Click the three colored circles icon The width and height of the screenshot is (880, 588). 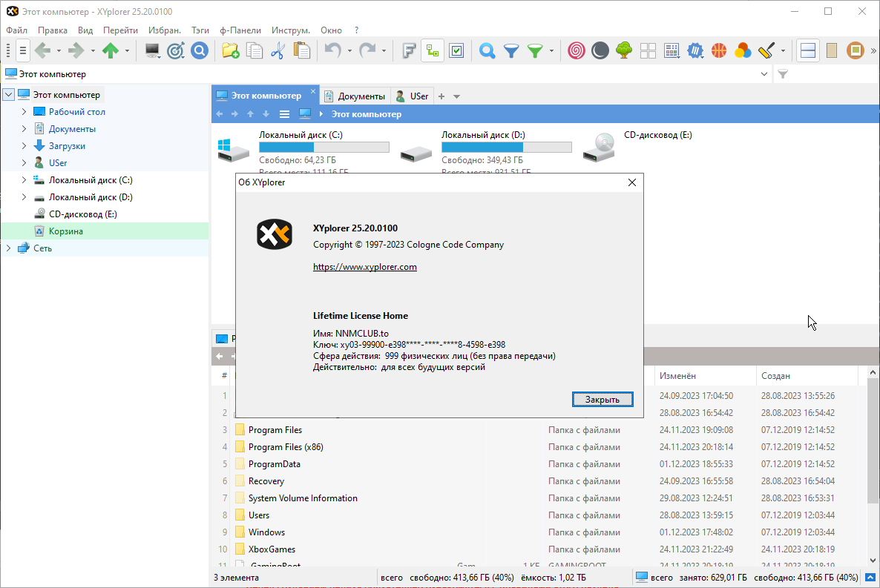coord(743,50)
